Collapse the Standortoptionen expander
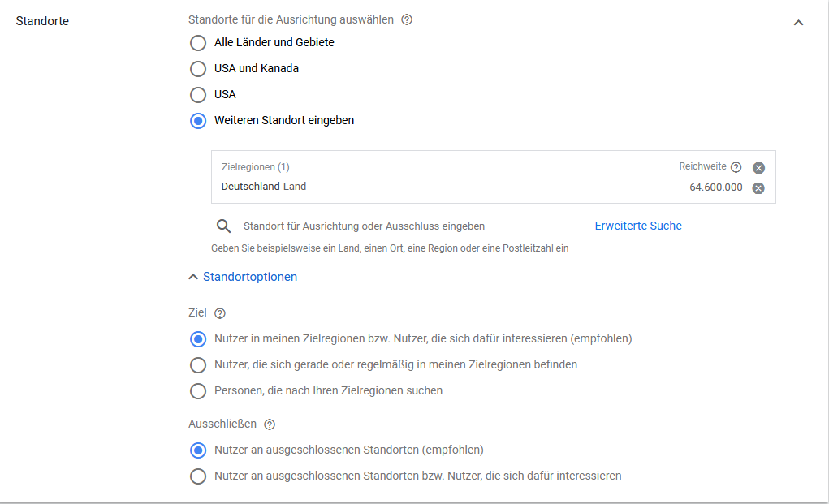The width and height of the screenshot is (829, 504). 243,277
